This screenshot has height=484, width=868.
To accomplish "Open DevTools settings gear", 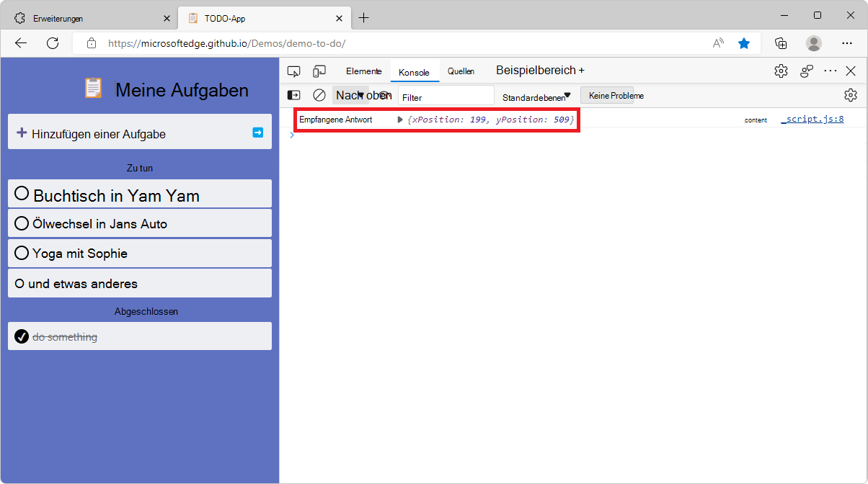I will click(781, 71).
